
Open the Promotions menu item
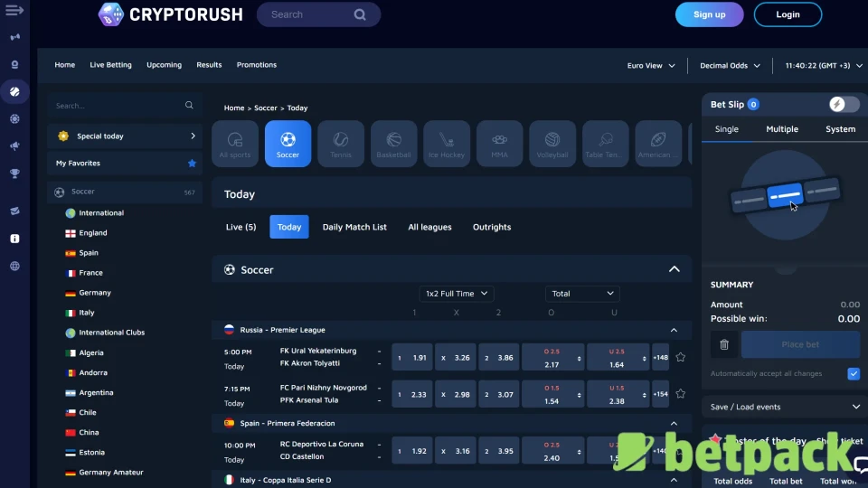pyautogui.click(x=256, y=65)
